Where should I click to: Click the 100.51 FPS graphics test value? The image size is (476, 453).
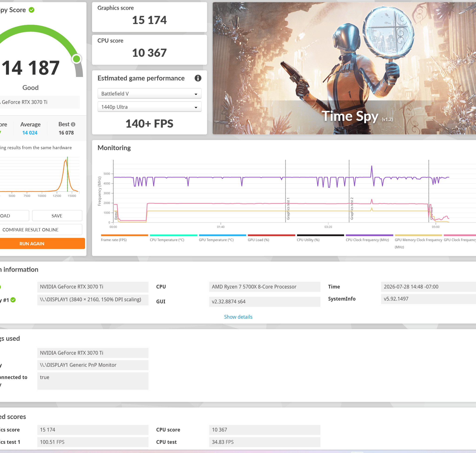[x=93, y=442]
